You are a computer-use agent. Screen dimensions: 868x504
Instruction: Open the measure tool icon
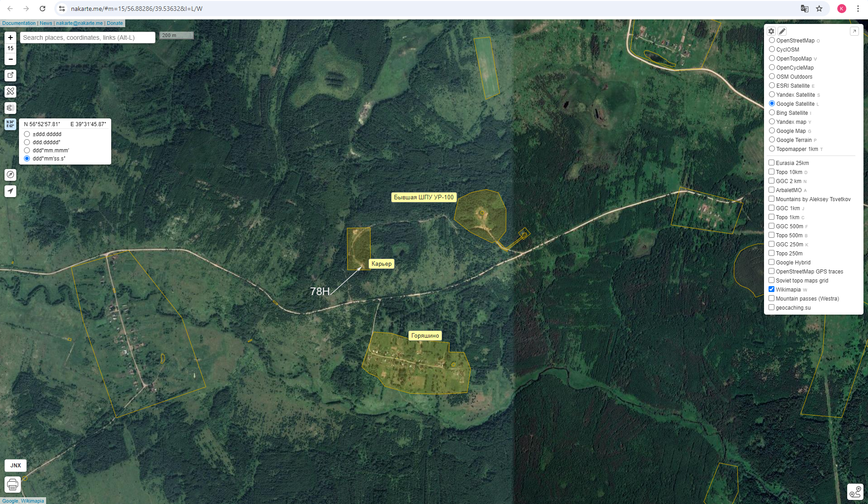click(10, 92)
